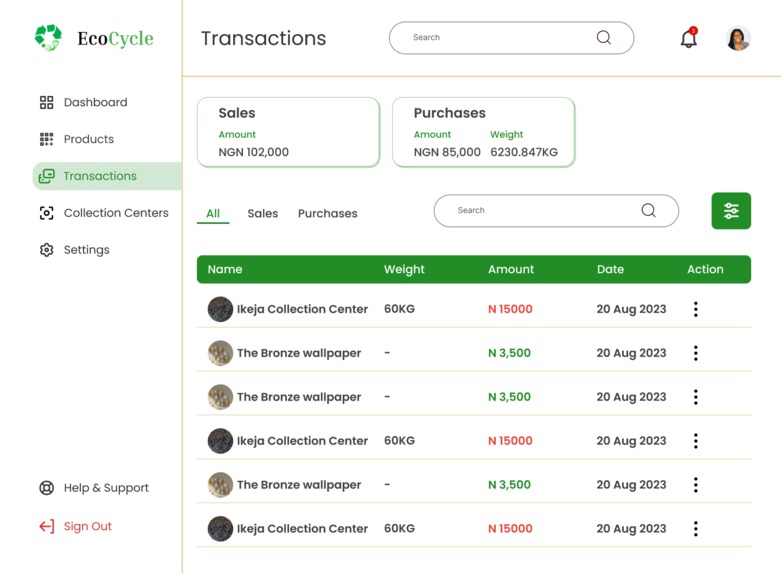The image size is (781, 573).
Task: Open Dashboard from the sidebar
Action: [x=84, y=102]
